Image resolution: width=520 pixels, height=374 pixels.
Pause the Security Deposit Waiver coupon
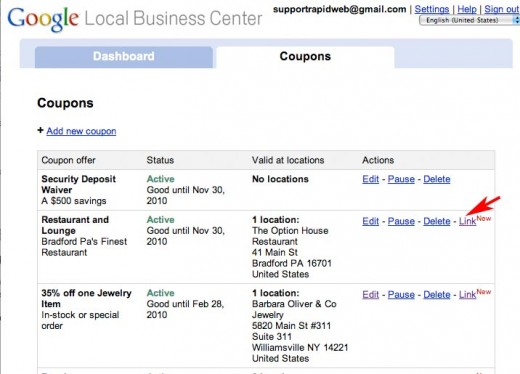[x=401, y=179]
